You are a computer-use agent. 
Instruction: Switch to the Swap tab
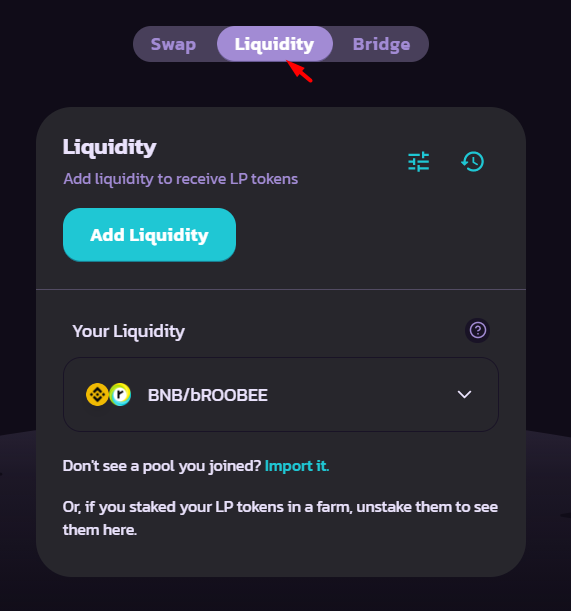(173, 44)
